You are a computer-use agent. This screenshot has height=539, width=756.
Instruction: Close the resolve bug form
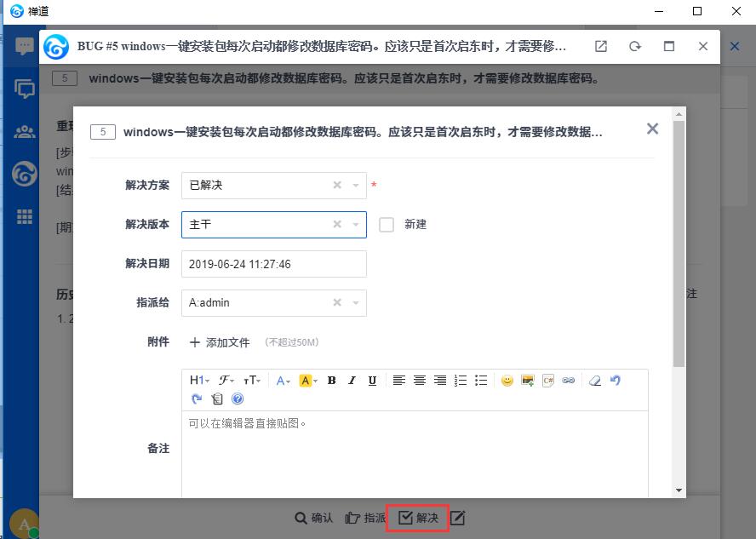coord(652,129)
